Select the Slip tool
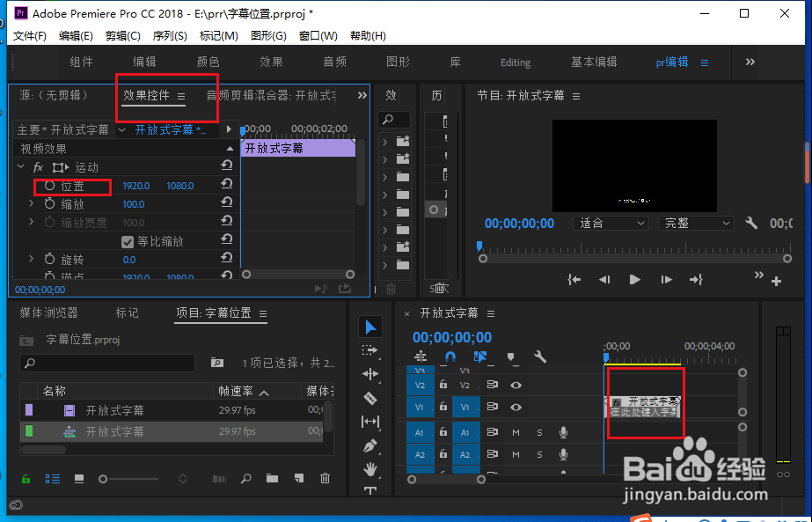This screenshot has width=812, height=522. [369, 422]
